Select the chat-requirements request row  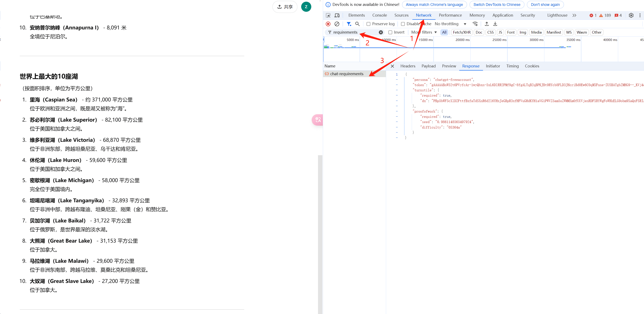pyautogui.click(x=355, y=74)
